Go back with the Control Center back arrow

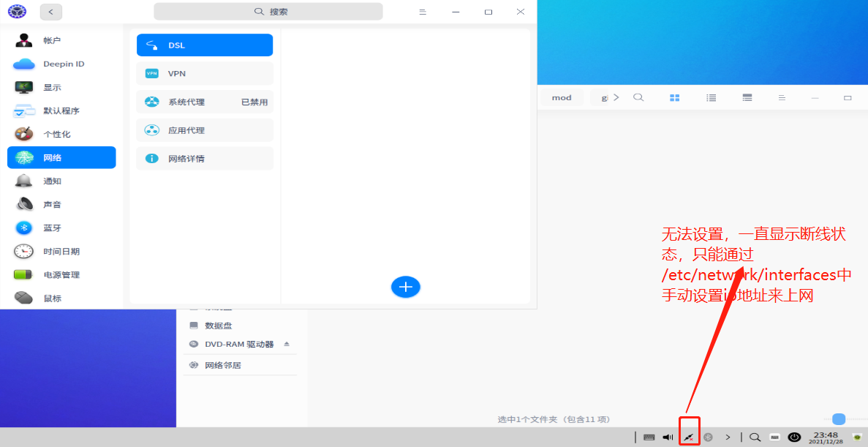click(51, 12)
